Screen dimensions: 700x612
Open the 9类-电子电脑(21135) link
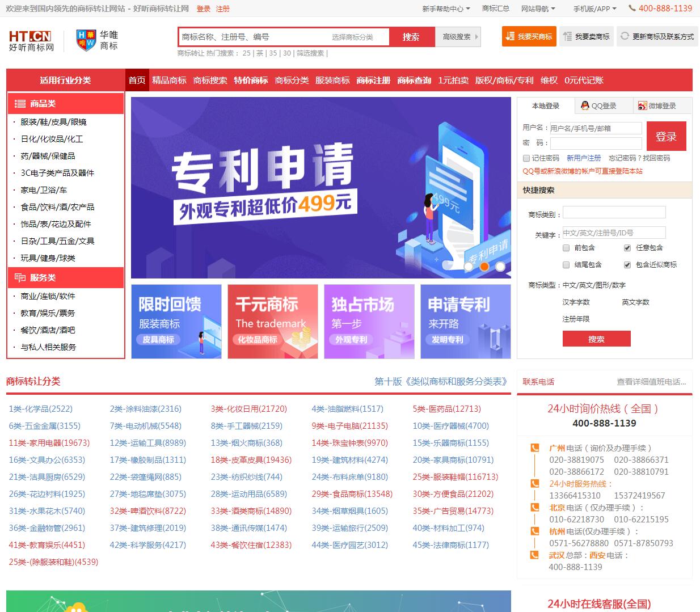click(x=350, y=426)
